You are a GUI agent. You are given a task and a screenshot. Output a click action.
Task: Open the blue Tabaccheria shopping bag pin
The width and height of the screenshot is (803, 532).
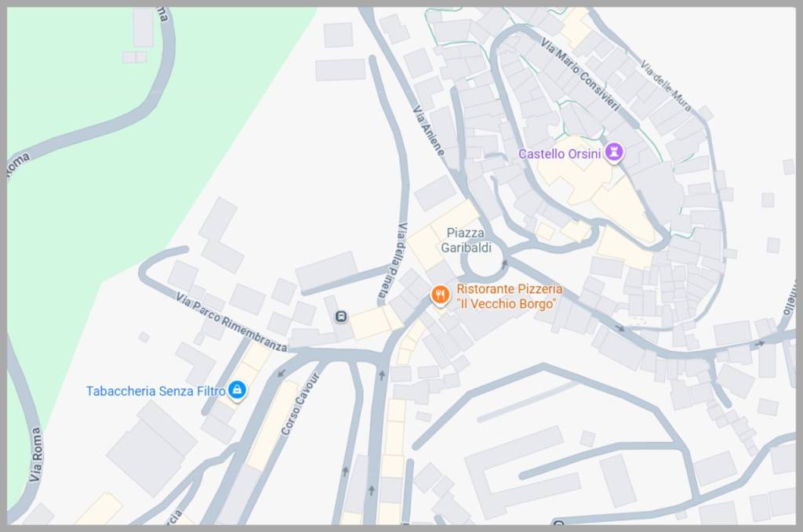[236, 390]
